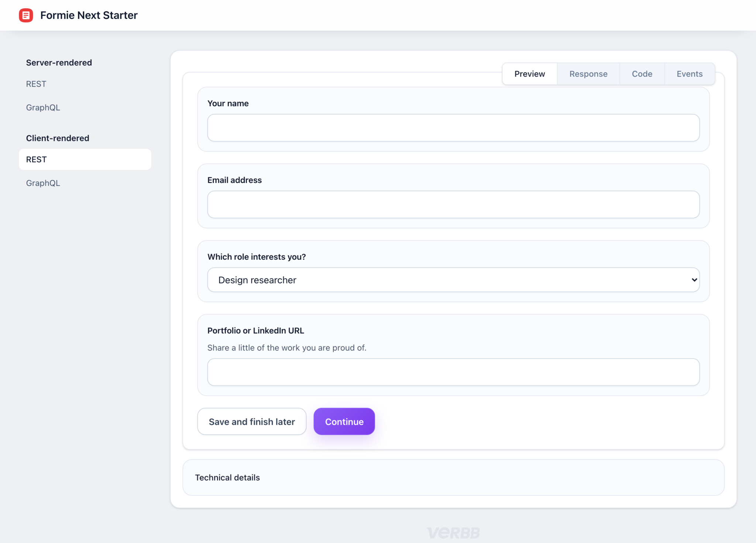Click the 'Your name' field label

tap(228, 104)
